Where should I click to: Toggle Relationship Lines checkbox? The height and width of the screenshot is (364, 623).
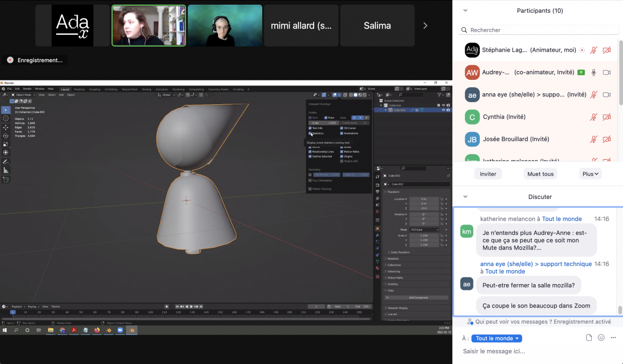310,151
